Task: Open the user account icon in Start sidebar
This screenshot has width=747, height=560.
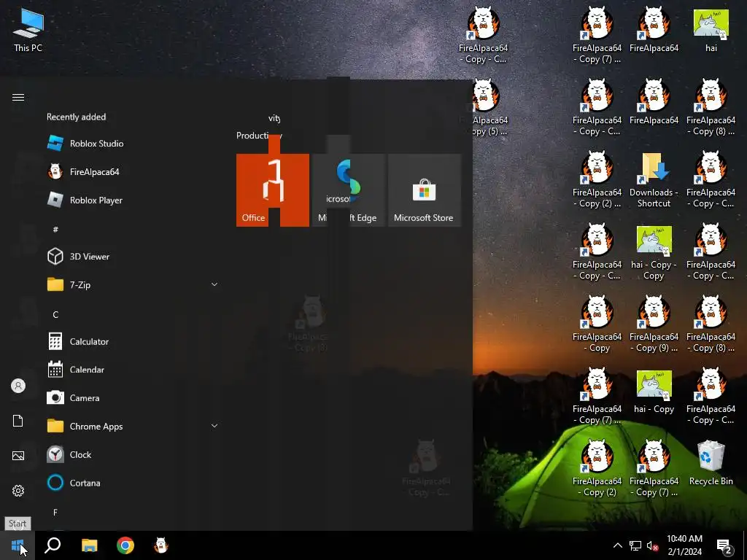Action: click(18, 386)
